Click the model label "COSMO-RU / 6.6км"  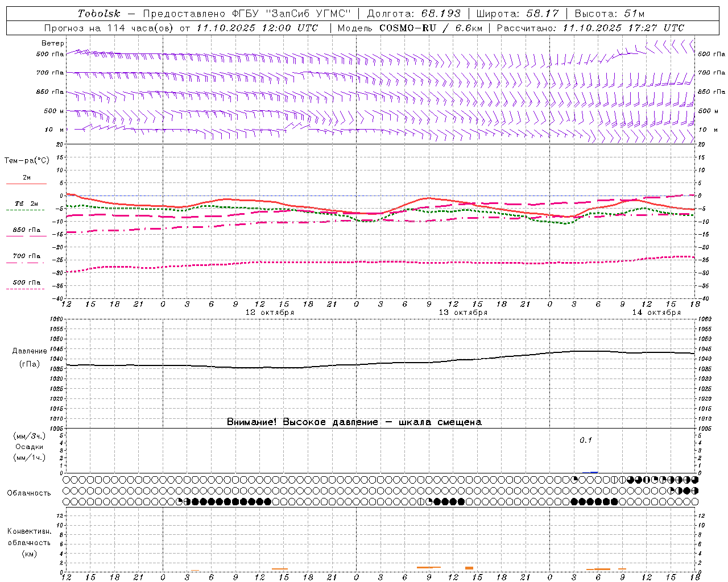[x=431, y=28]
